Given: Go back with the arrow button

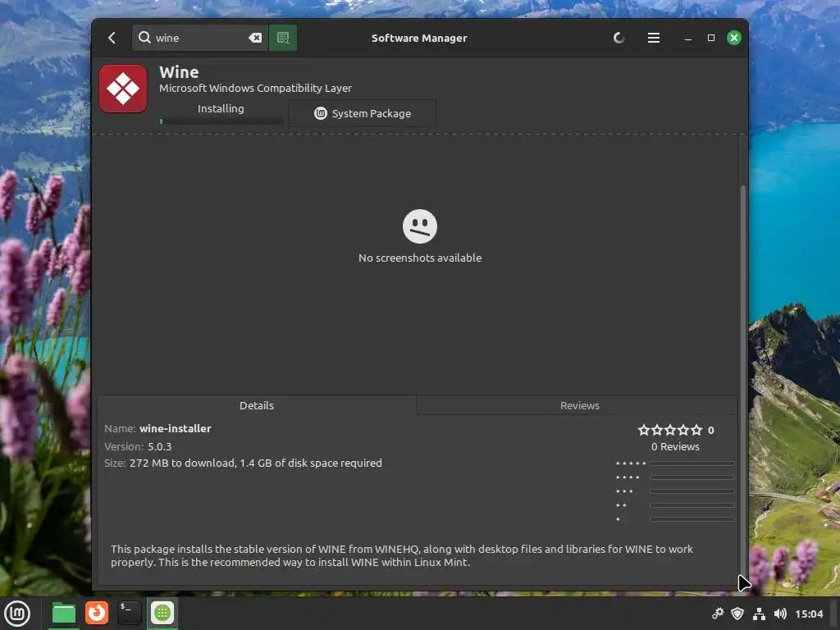Looking at the screenshot, I should coord(112,38).
